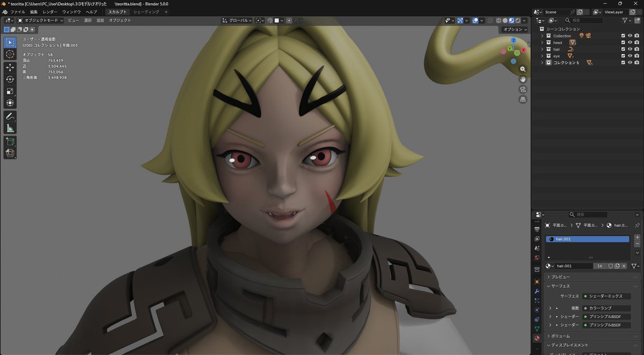Toggle fake user shield for hair.001
The height and width of the screenshot is (355, 644).
610,266
